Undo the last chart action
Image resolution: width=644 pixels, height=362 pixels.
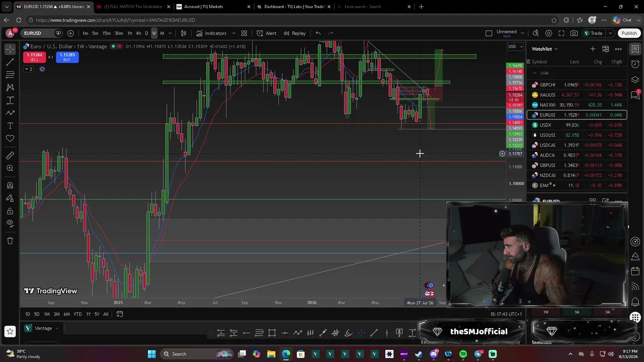(x=318, y=33)
